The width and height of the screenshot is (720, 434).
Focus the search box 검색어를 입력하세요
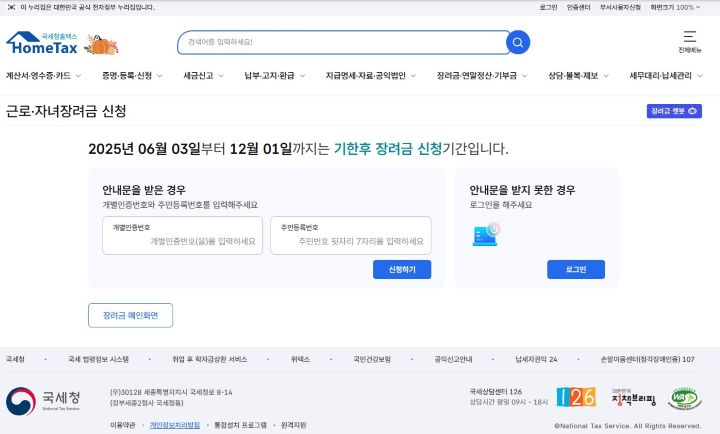pyautogui.click(x=343, y=42)
